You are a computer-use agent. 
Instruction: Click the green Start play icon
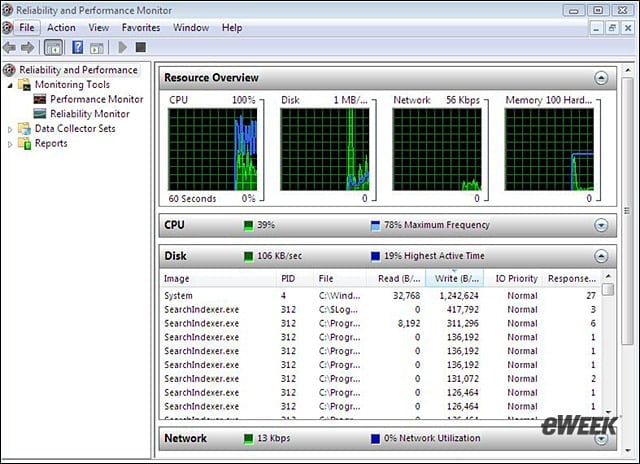pos(122,47)
